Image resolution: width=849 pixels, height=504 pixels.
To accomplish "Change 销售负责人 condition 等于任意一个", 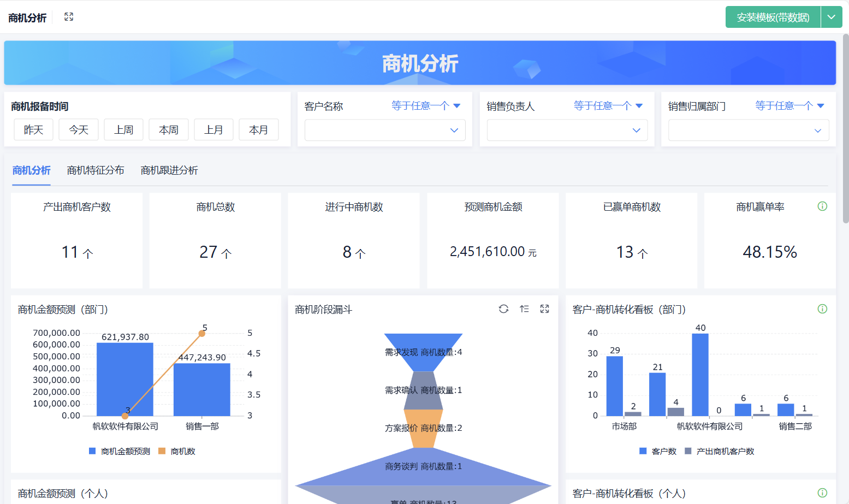I will click(x=608, y=106).
